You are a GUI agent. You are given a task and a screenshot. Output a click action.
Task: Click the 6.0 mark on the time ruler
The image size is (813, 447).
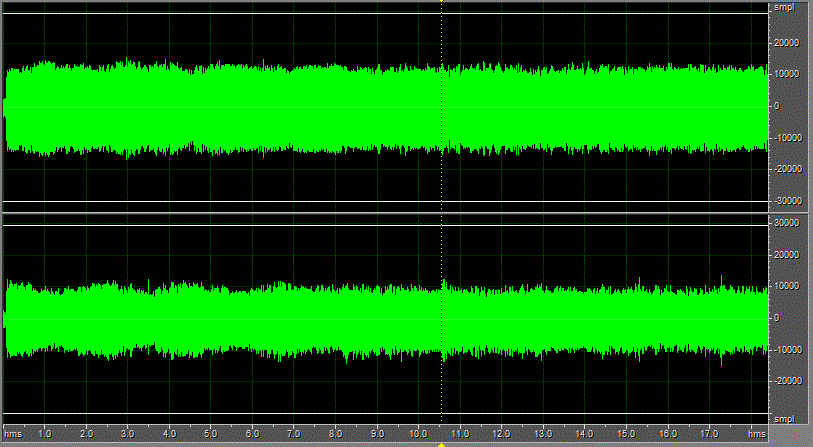pos(253,434)
